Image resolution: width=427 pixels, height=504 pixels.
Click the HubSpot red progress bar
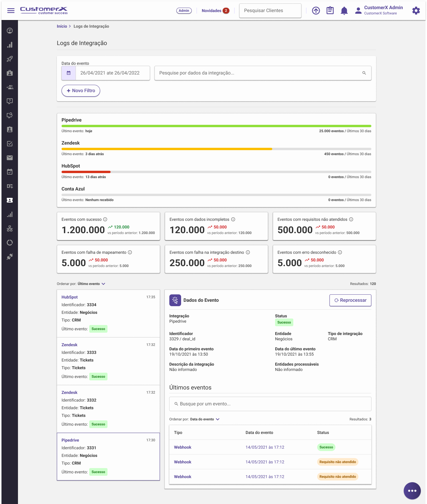[86, 172]
